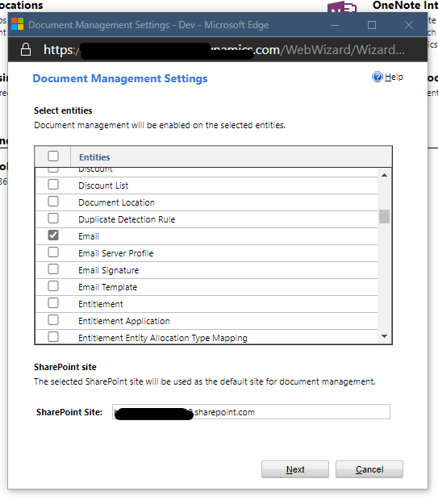
Task: Click the Next button
Action: (x=295, y=469)
